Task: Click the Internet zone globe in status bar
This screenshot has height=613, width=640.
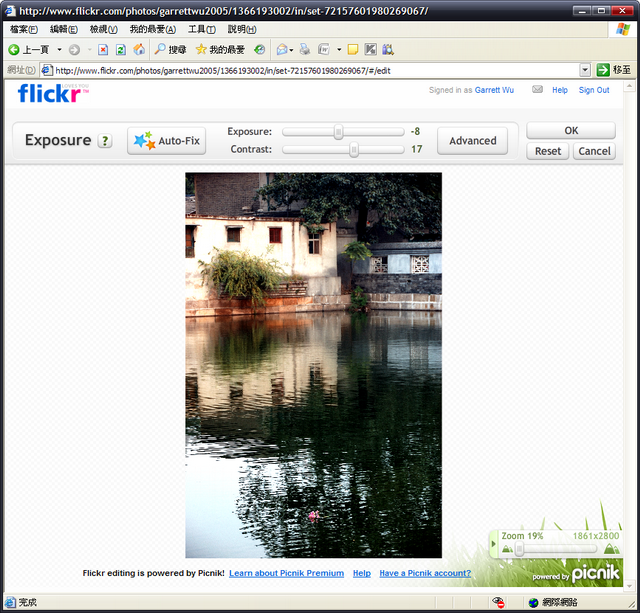Action: point(533,602)
